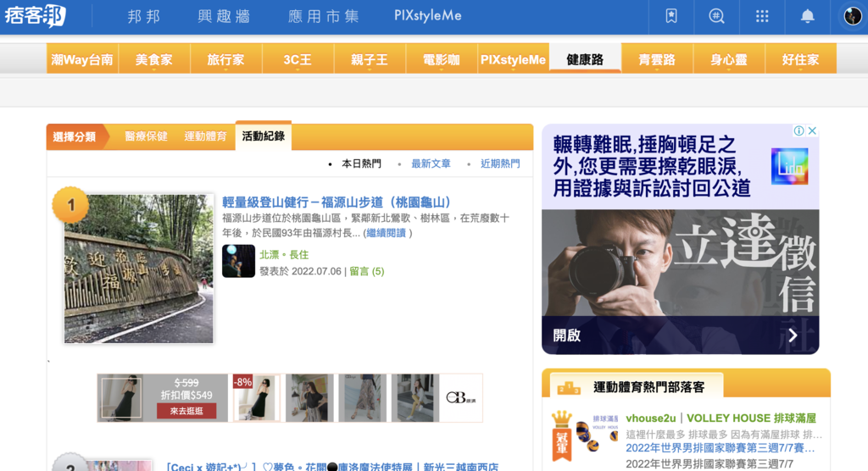Click the -8% black dress product thumbnail
This screenshot has width=868, height=471.
[256, 398]
